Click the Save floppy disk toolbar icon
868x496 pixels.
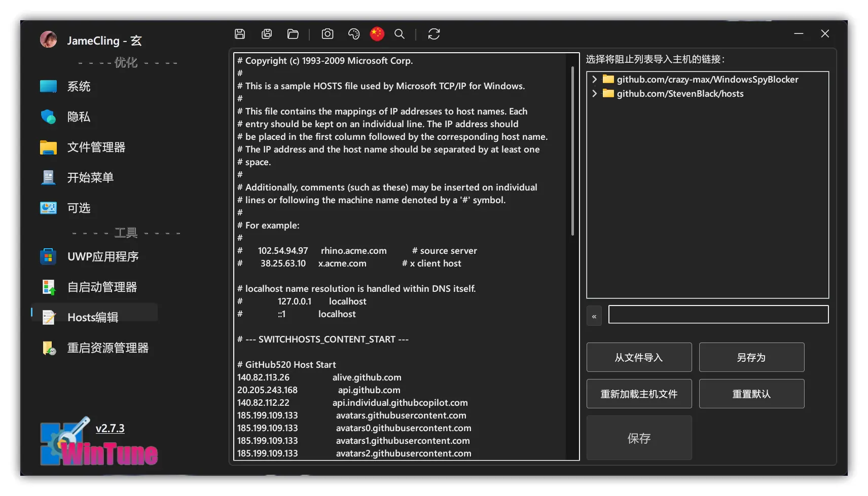point(240,34)
